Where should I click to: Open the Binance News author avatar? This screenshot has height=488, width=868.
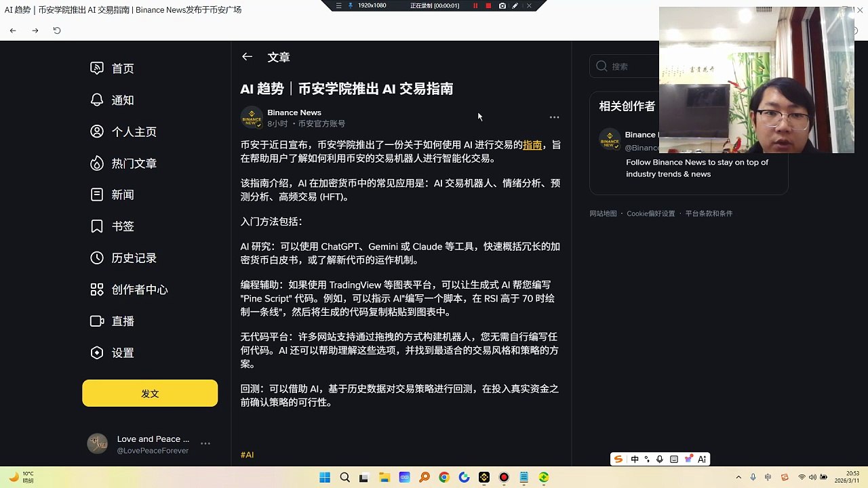pos(252,117)
